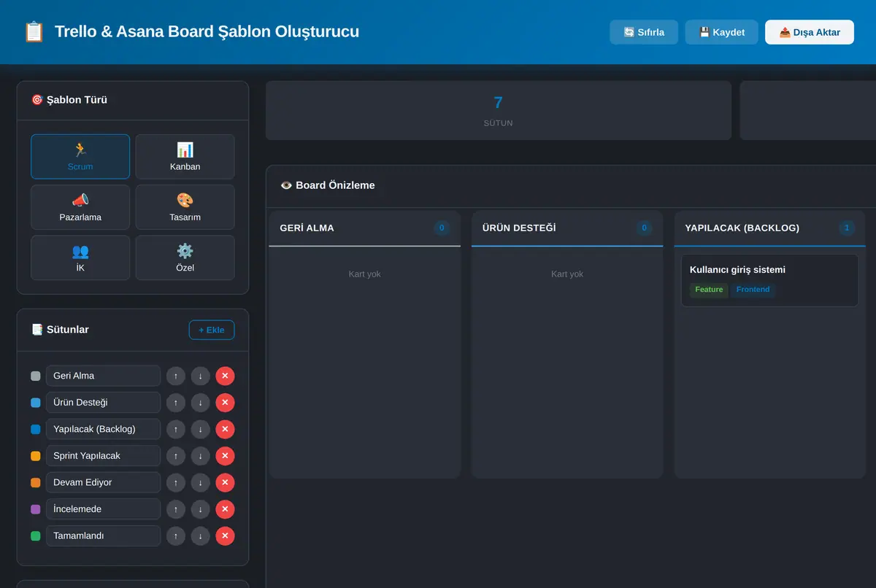Change Tamamlandı green color swatch

click(x=36, y=535)
